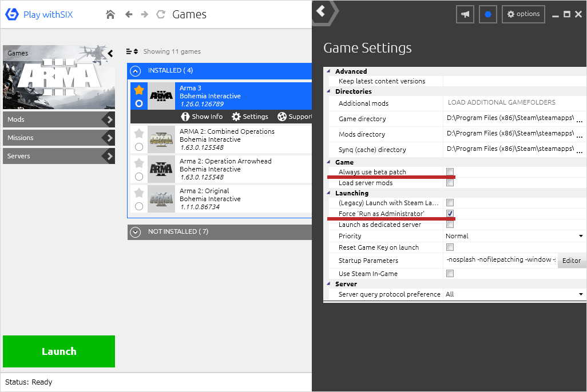Click the blue status dot button
The height and width of the screenshot is (392, 587).
[x=488, y=14]
